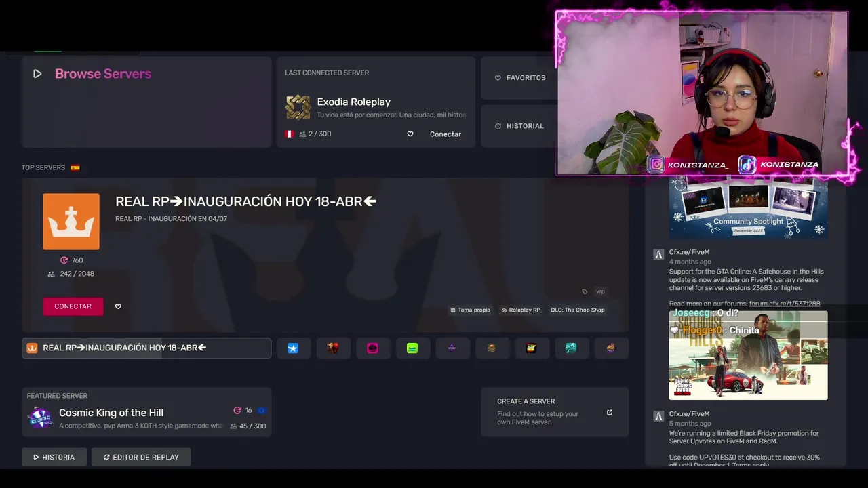Viewport: 868px width, 488px height.
Task: Select the lime green server icon
Action: click(x=412, y=348)
